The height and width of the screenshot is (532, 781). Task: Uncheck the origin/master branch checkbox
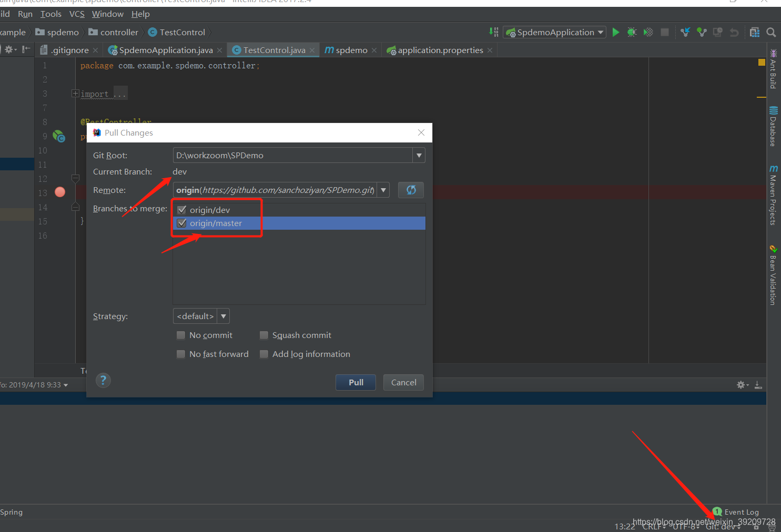[182, 223]
